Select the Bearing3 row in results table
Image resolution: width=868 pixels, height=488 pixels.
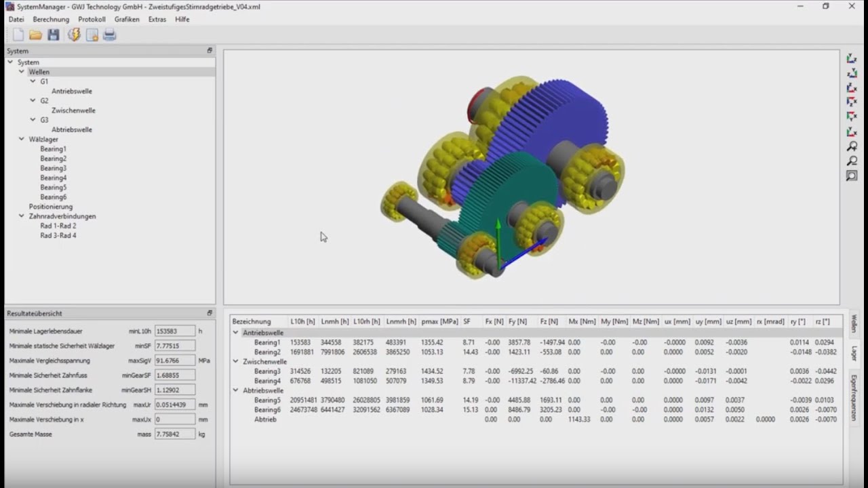(536, 371)
